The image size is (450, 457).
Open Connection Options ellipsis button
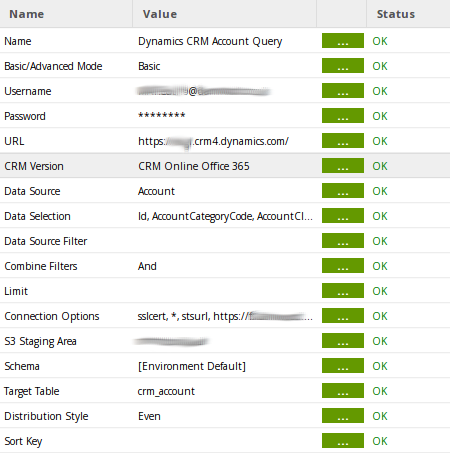(x=343, y=316)
